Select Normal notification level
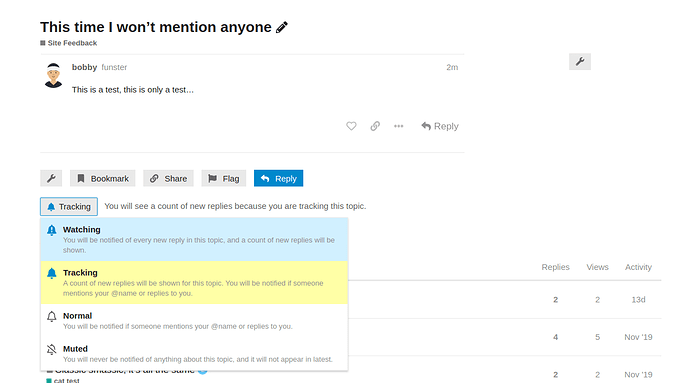The width and height of the screenshot is (690, 383). [x=194, y=321]
